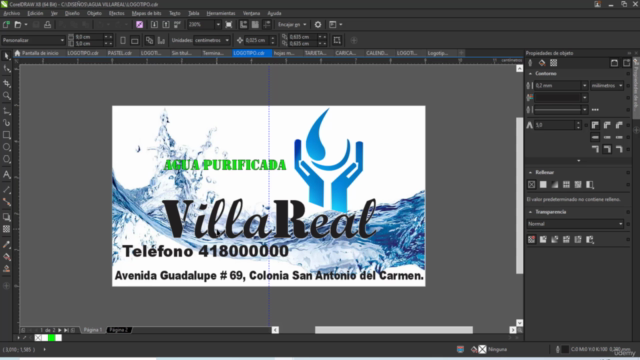This screenshot has height=360, width=640.
Task: Switch to the PASTEL.cdr document tab
Action: click(120, 53)
